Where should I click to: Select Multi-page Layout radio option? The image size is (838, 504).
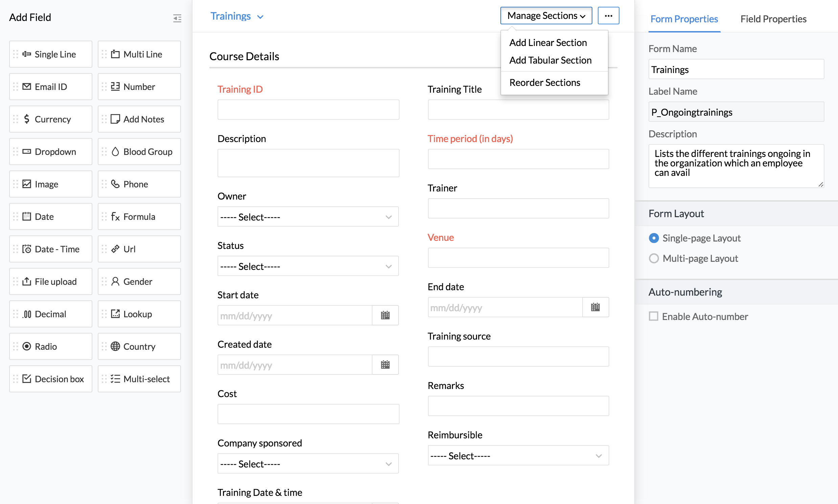coord(654,258)
